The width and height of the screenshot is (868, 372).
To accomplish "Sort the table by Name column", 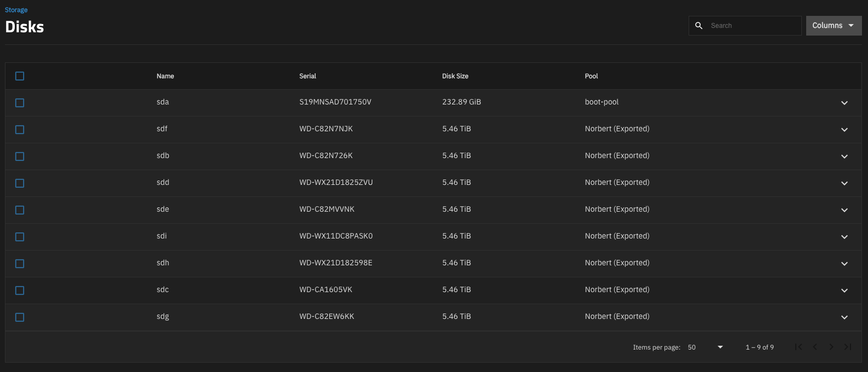I will point(165,76).
